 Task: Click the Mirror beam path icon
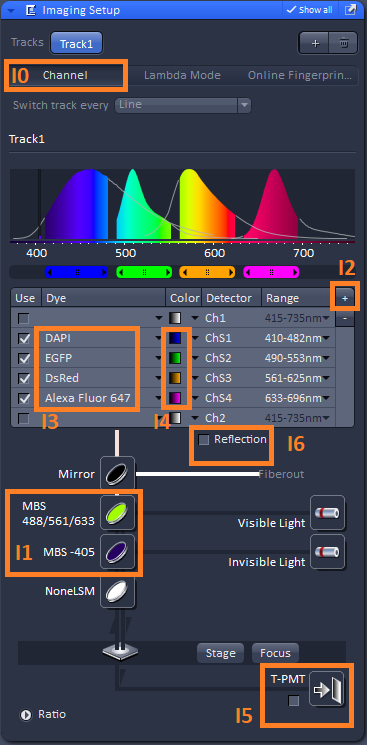point(117,473)
